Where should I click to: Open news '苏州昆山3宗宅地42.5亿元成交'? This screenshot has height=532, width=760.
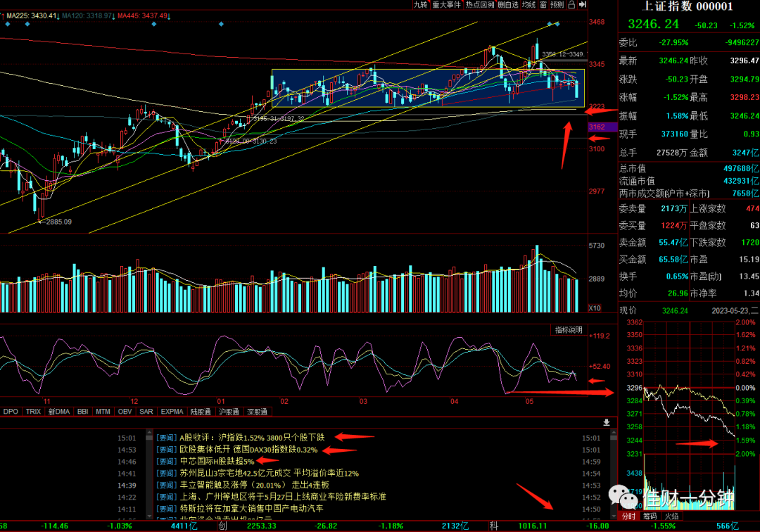click(269, 474)
